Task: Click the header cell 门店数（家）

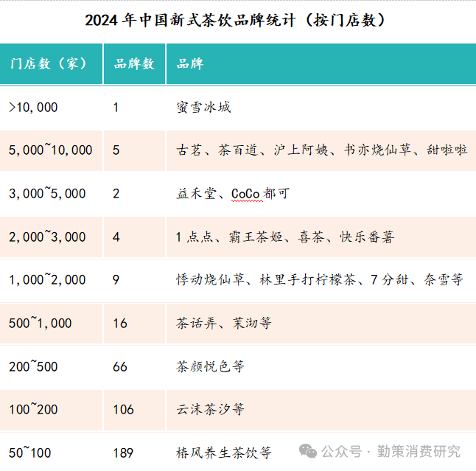Action: pyautogui.click(x=51, y=64)
